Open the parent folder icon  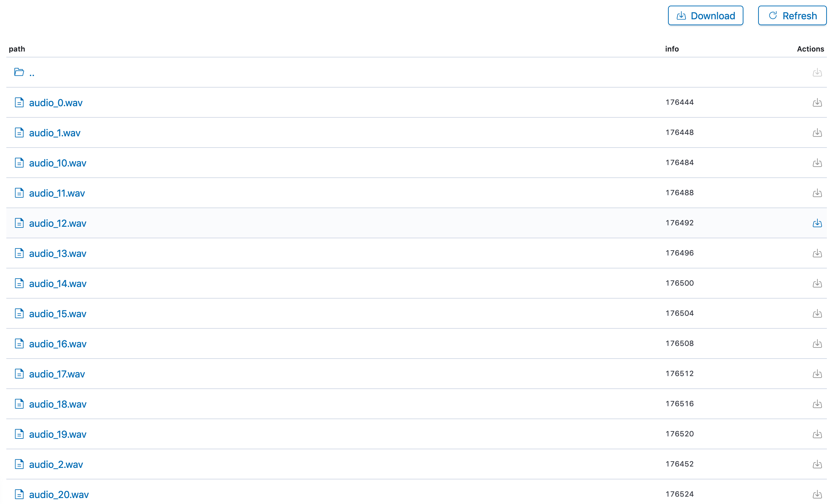(x=19, y=72)
